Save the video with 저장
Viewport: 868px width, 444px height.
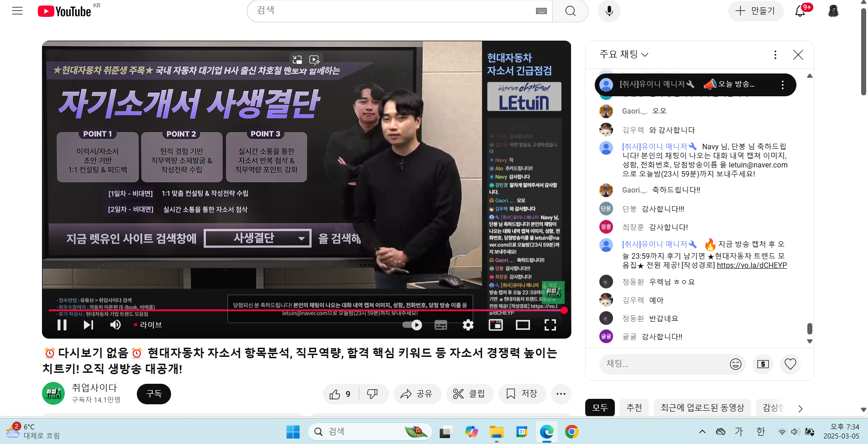point(522,394)
